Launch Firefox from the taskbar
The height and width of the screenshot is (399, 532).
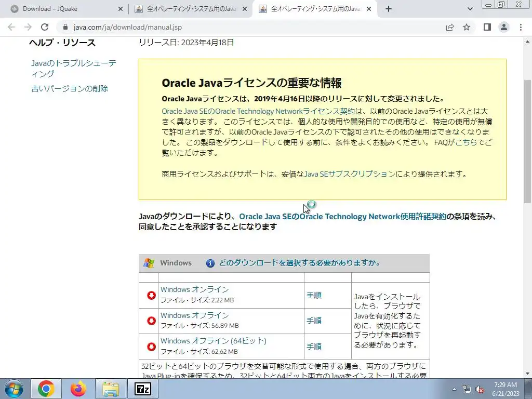coord(78,389)
